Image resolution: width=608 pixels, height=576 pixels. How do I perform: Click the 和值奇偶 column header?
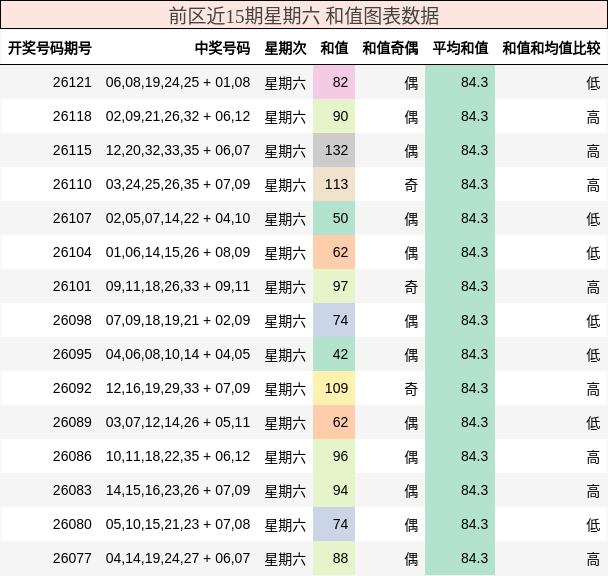[x=390, y=48]
